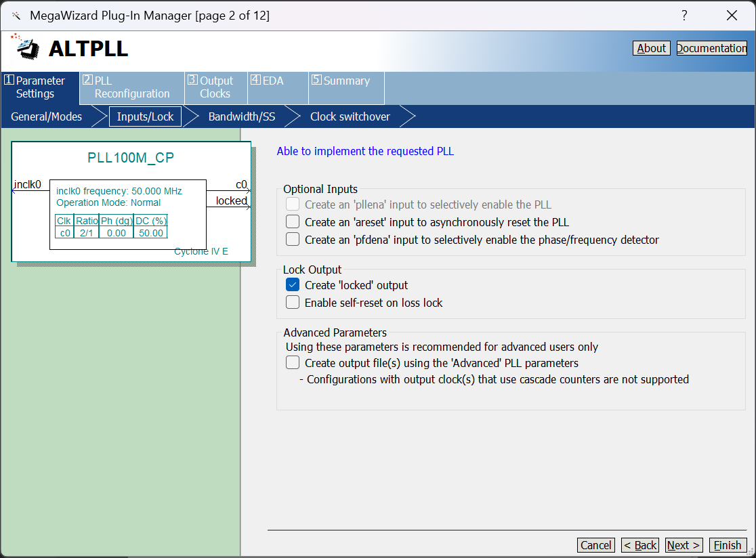Click the cascade counters not supported note

(495, 380)
